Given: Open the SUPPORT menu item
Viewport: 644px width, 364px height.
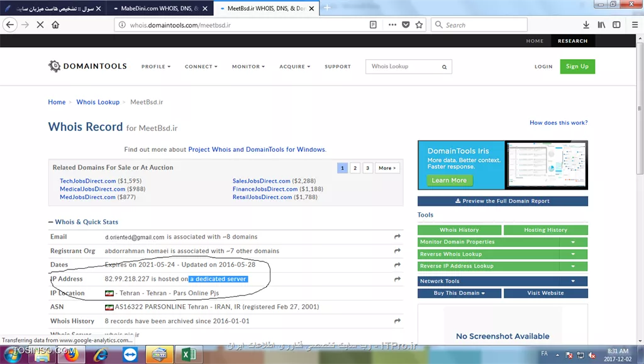Looking at the screenshot, I should (x=338, y=67).
